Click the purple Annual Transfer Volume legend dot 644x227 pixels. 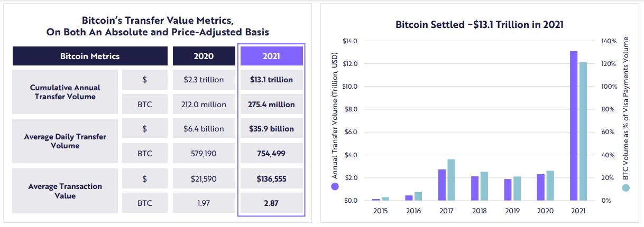coord(335,186)
